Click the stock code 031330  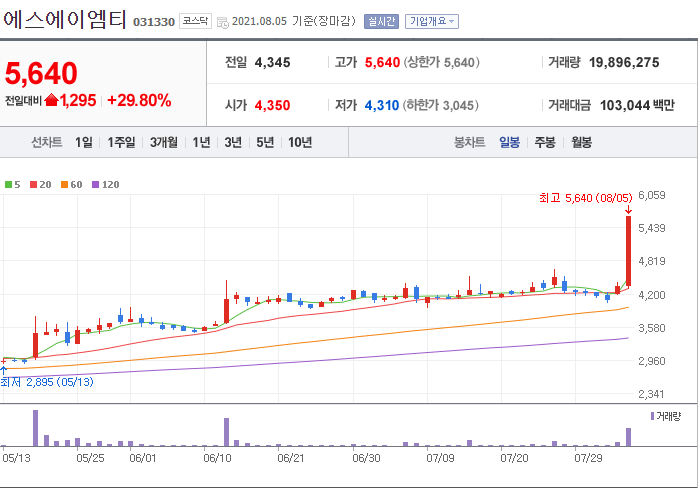pyautogui.click(x=154, y=22)
